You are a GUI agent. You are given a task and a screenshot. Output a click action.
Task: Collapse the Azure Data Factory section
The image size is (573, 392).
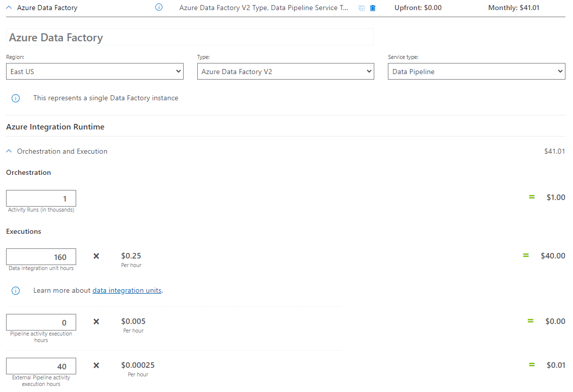pyautogui.click(x=8, y=8)
